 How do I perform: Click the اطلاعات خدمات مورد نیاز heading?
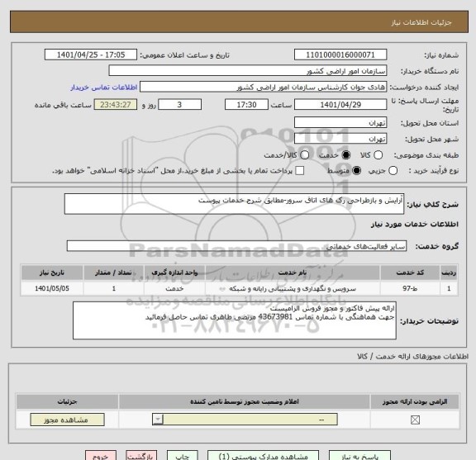(414, 225)
